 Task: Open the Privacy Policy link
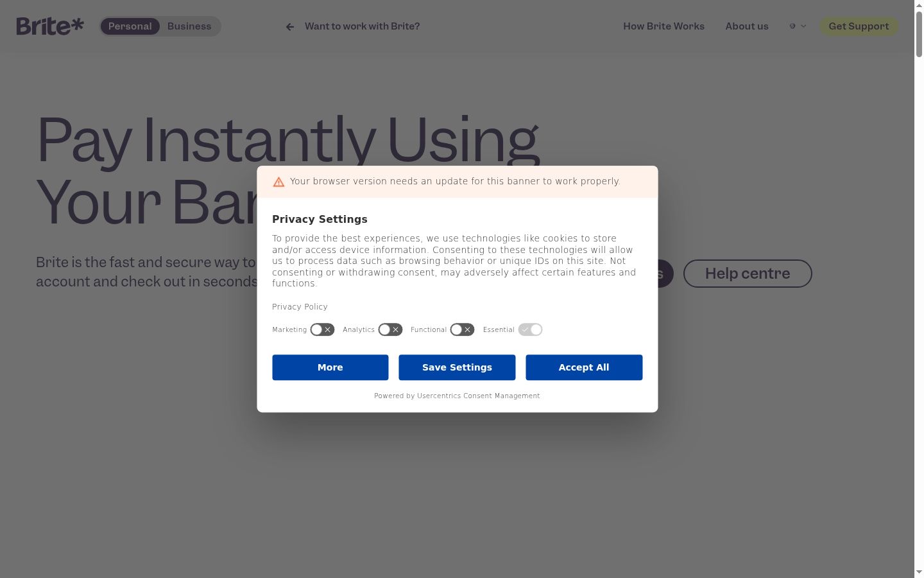(x=300, y=307)
